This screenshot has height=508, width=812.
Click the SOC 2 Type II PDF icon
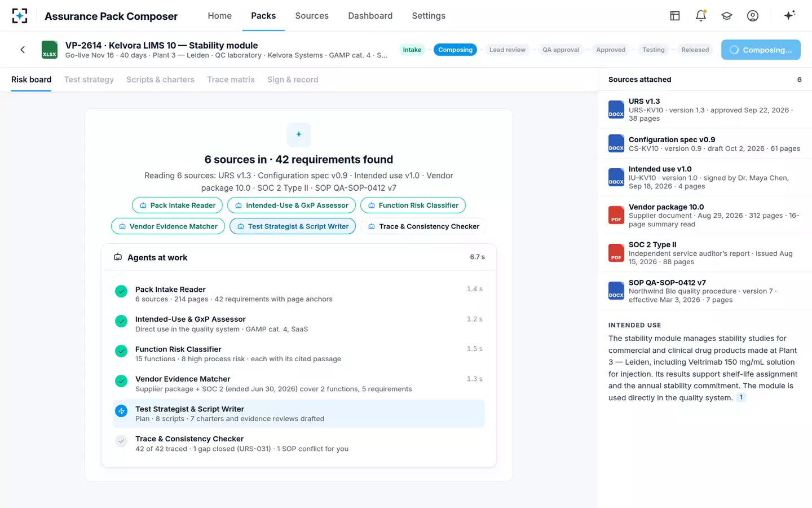pyautogui.click(x=616, y=253)
